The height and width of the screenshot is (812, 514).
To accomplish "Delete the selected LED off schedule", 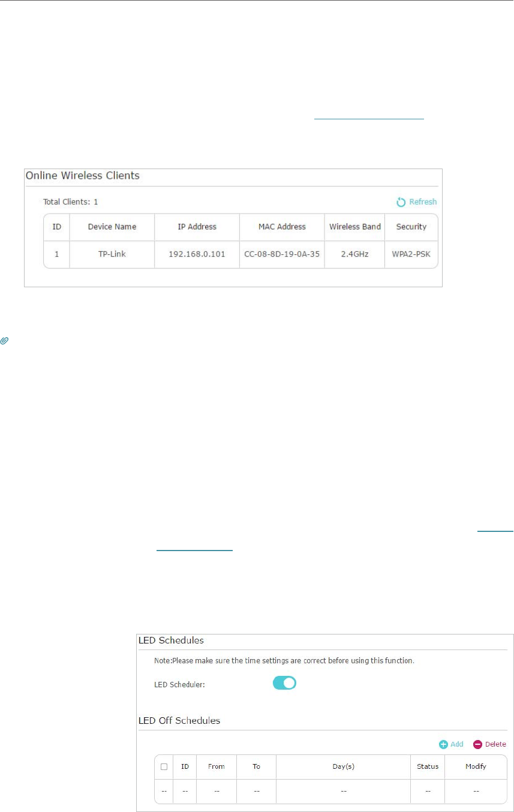I will coord(489,744).
